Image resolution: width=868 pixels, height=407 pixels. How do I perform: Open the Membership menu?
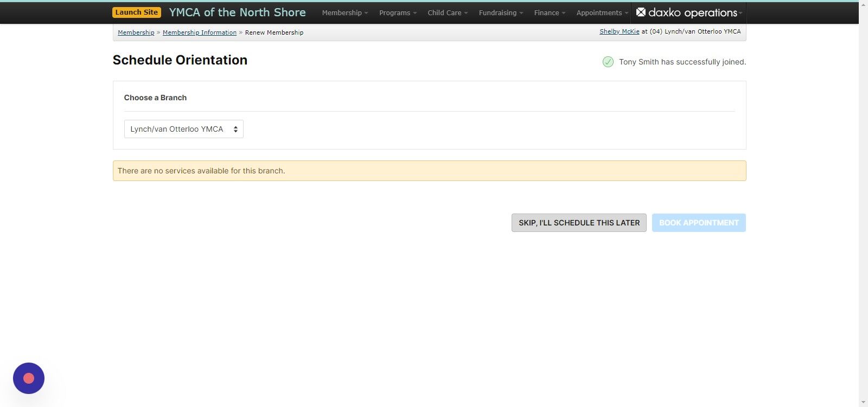(x=344, y=12)
